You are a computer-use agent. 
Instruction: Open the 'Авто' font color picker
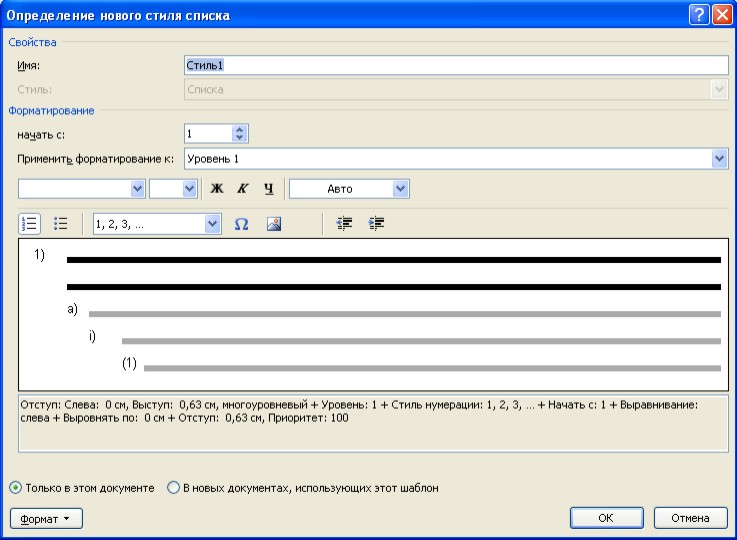point(401,188)
